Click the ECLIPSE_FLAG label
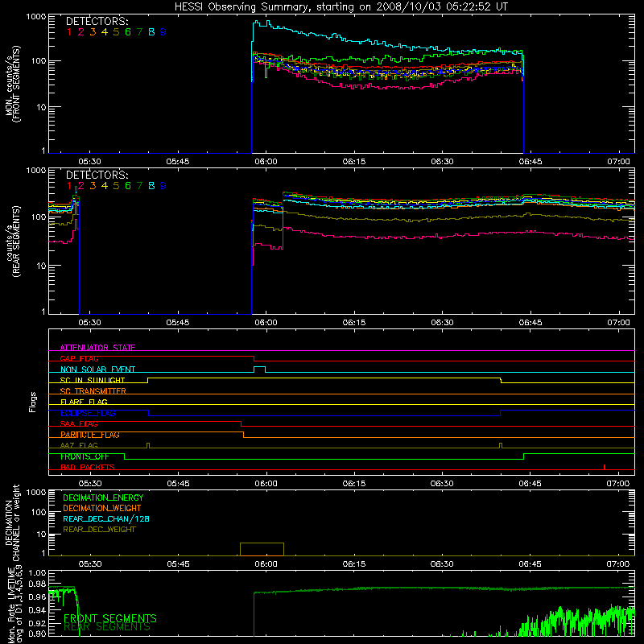The height and width of the screenshot is (644, 644). [88, 413]
